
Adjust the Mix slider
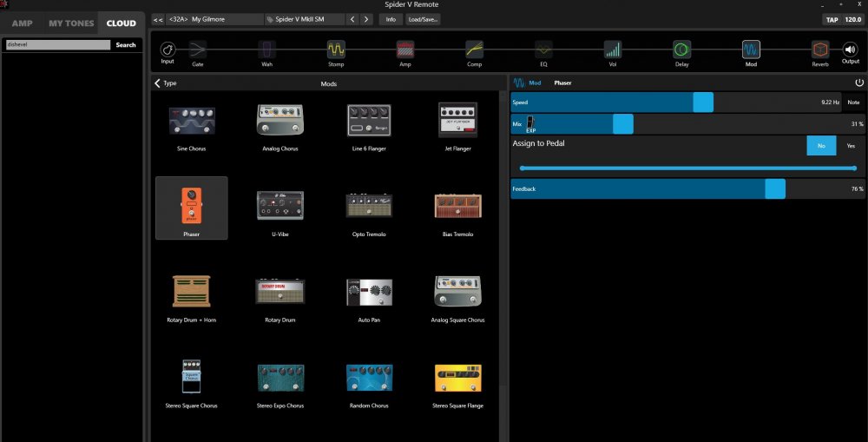(x=687, y=124)
